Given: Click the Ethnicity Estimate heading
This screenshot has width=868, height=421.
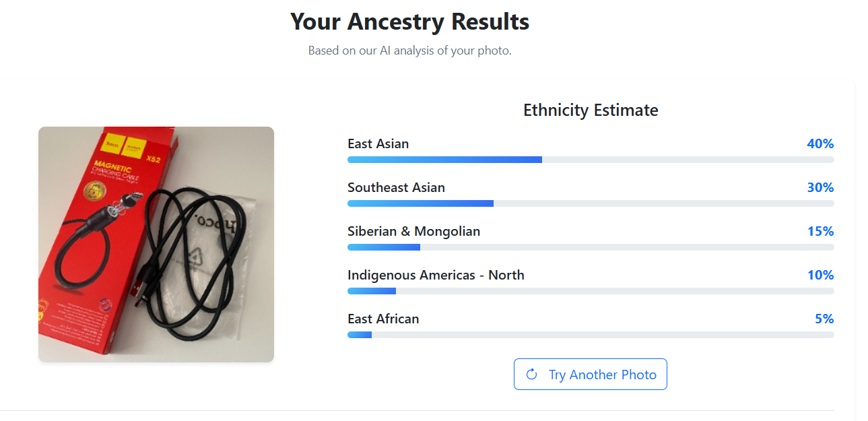Looking at the screenshot, I should (591, 110).
